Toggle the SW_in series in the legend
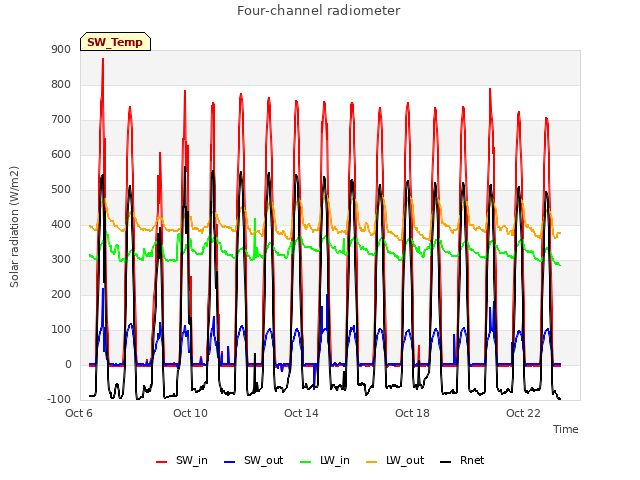 coord(182,460)
